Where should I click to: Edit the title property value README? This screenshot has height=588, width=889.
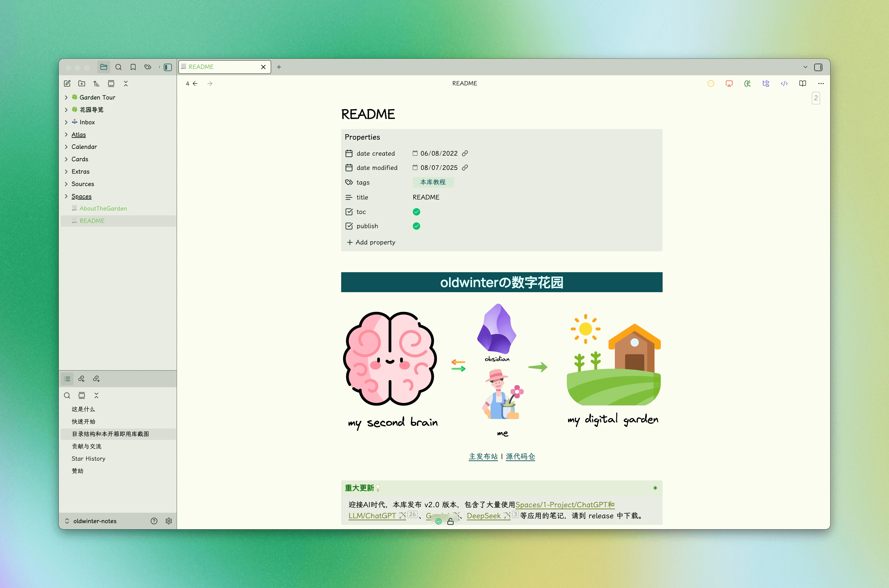pyautogui.click(x=426, y=197)
